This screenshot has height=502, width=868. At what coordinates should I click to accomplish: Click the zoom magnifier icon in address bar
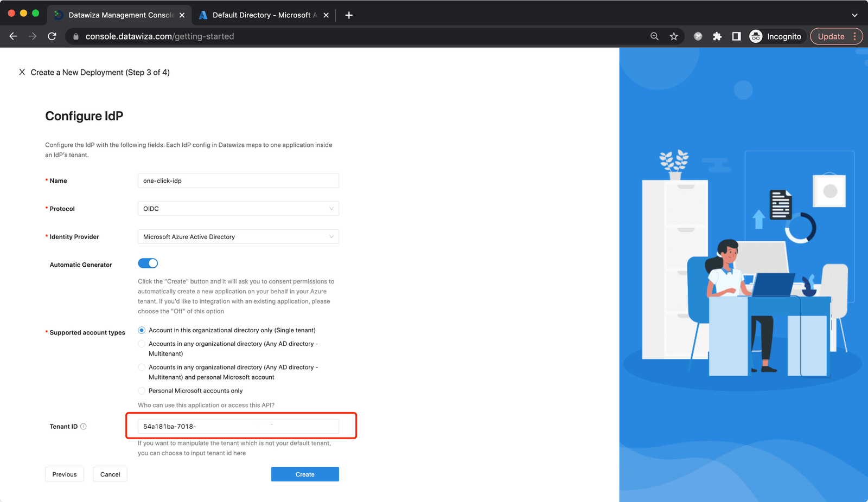(654, 36)
